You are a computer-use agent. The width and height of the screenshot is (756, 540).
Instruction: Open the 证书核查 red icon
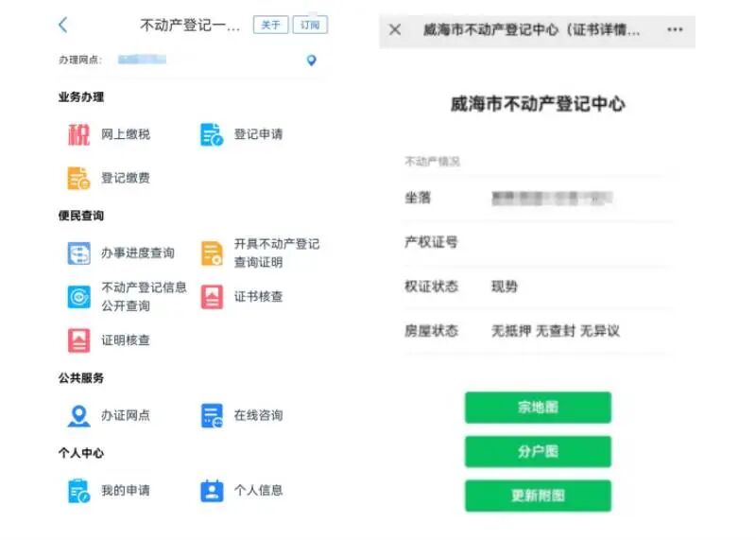tap(212, 297)
